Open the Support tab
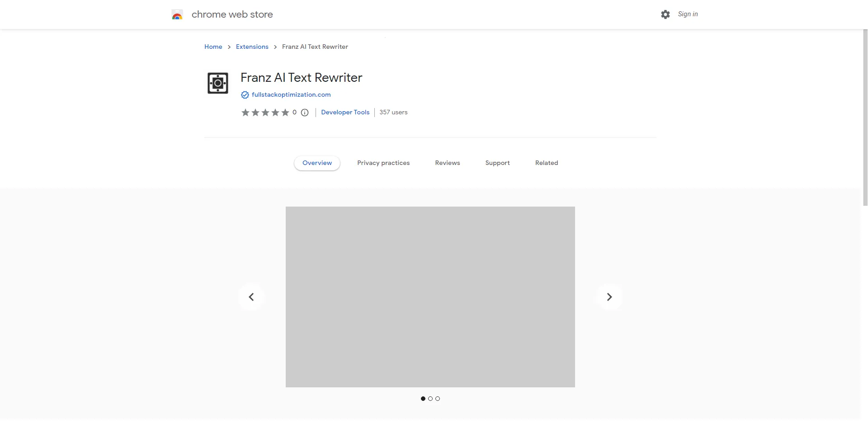 (x=497, y=163)
